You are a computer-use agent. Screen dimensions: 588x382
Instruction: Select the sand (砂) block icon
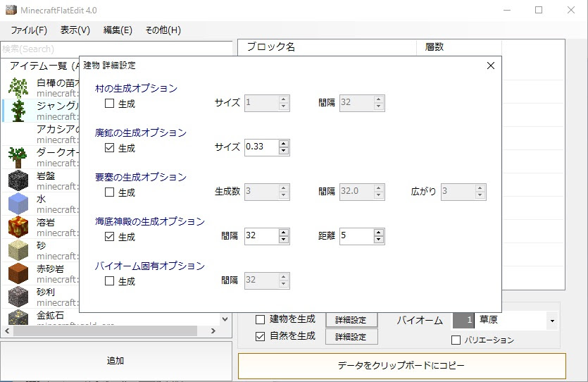click(18, 250)
